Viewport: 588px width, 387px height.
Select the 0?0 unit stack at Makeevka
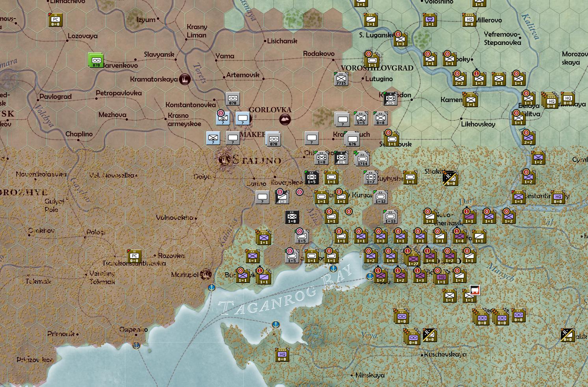tap(273, 139)
